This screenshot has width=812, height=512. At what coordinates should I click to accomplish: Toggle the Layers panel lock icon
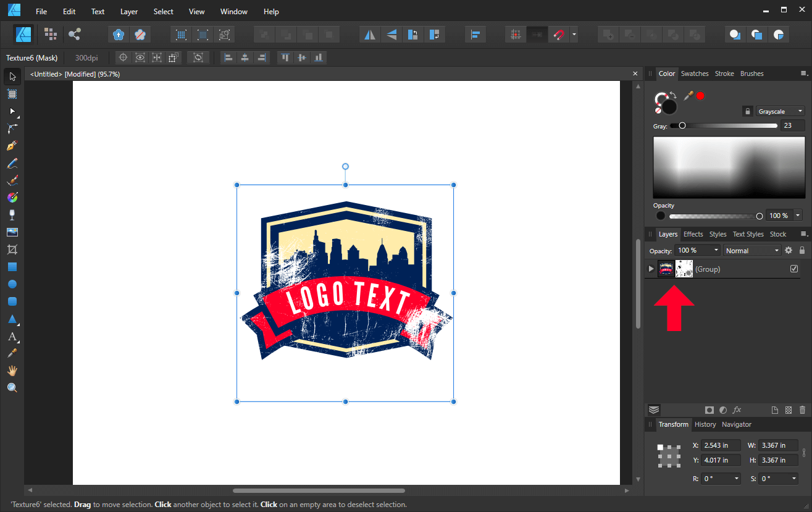[802, 250]
